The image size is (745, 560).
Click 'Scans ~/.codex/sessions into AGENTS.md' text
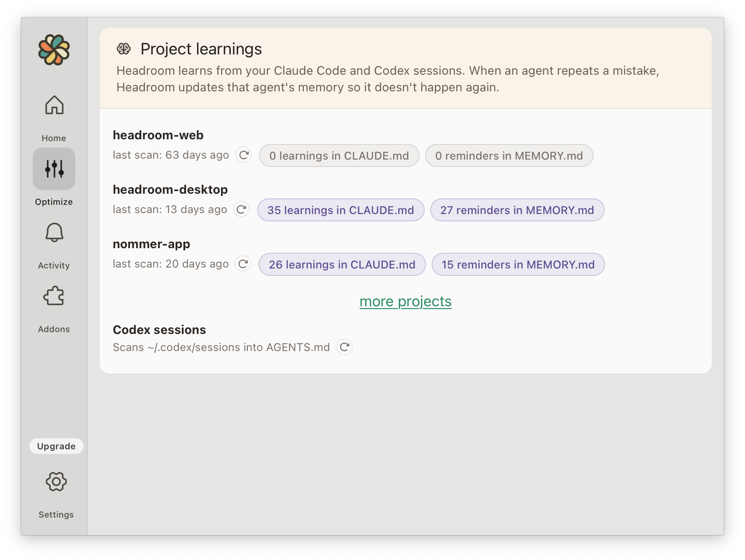tap(221, 347)
